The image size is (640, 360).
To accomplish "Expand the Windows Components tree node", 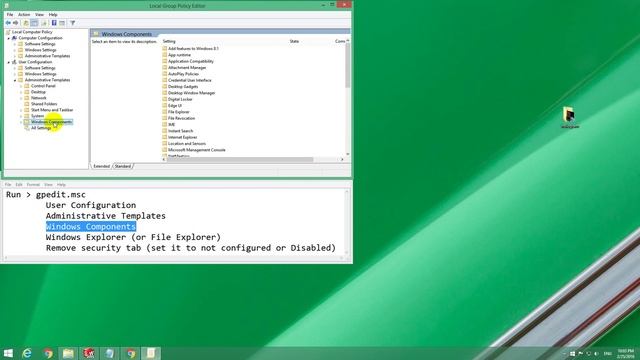I will point(21,122).
